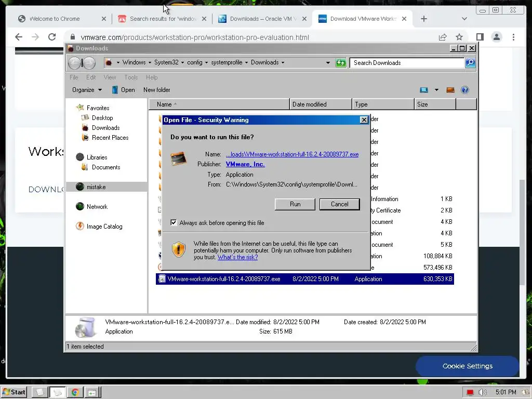Open the Windows Start menu

(14, 392)
